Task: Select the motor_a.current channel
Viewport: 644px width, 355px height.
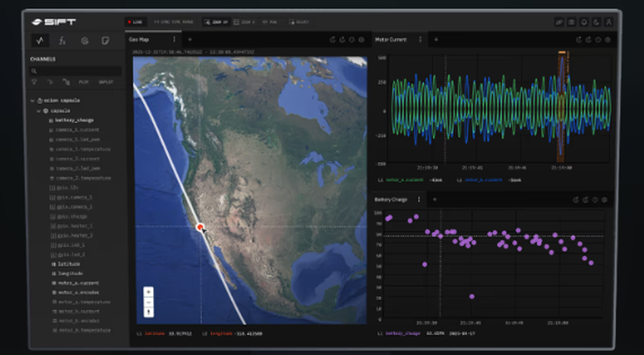Action: [78, 283]
